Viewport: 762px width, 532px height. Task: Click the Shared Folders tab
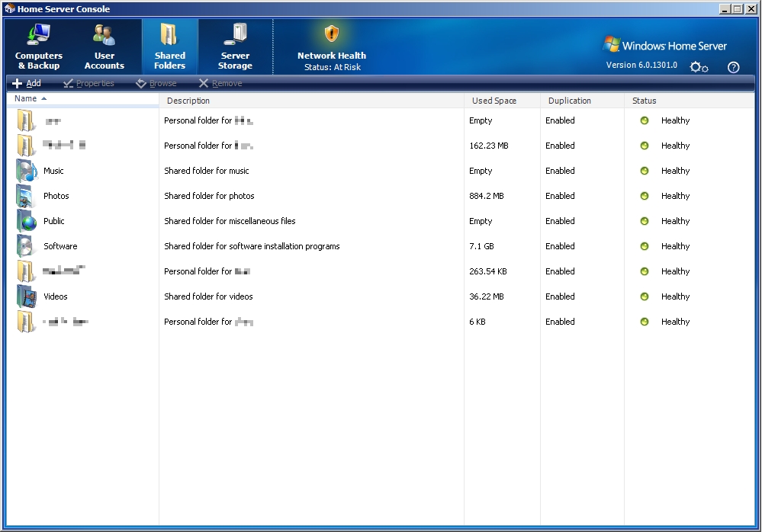[x=169, y=47]
